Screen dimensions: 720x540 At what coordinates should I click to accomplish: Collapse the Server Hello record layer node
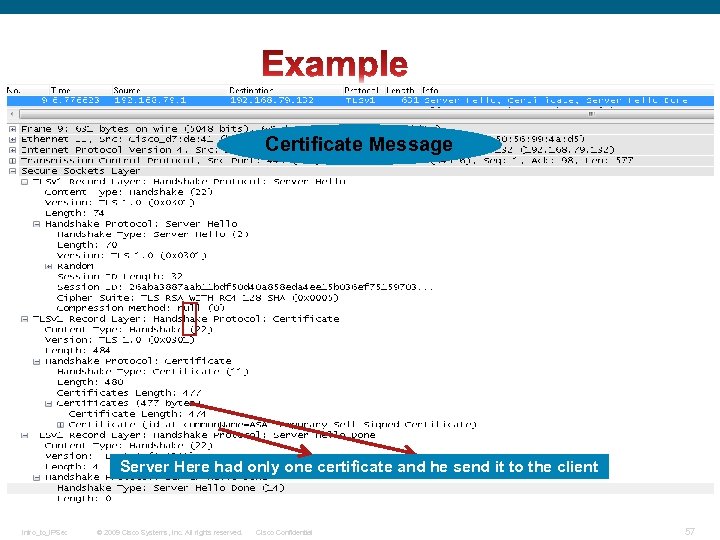coord(24,182)
